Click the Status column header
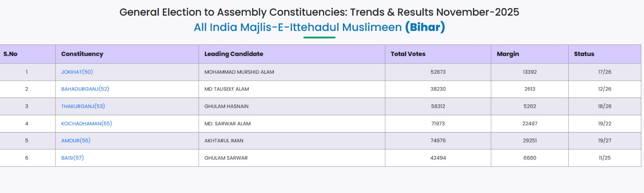Screen dimensions: 644x193 [x=584, y=54]
